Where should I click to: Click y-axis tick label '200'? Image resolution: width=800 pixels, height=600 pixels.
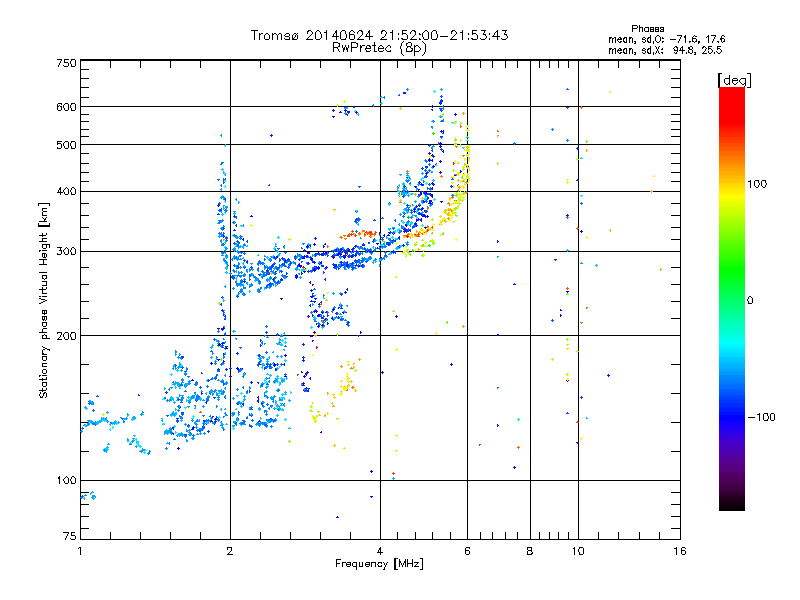point(66,336)
